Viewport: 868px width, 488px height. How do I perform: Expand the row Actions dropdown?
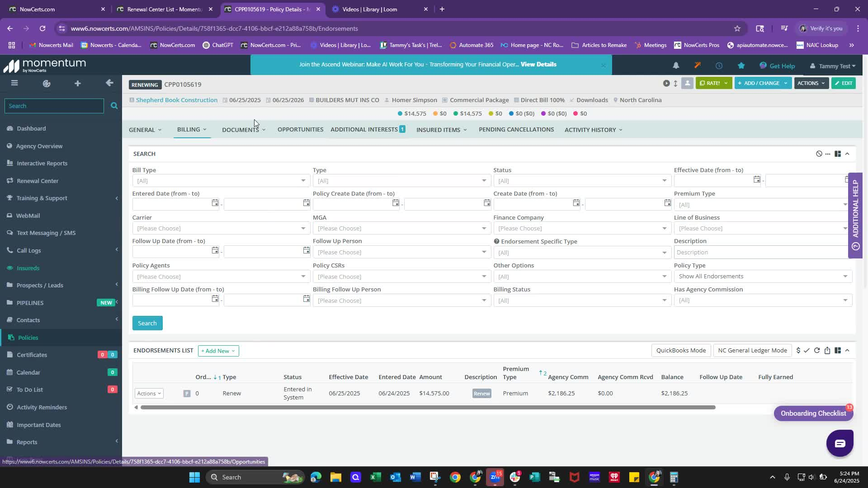coord(149,394)
